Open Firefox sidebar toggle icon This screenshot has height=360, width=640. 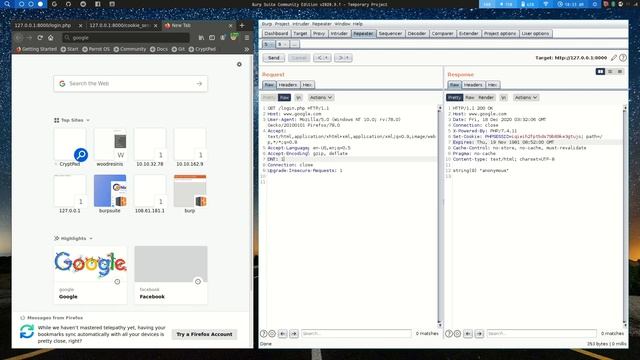(x=212, y=38)
